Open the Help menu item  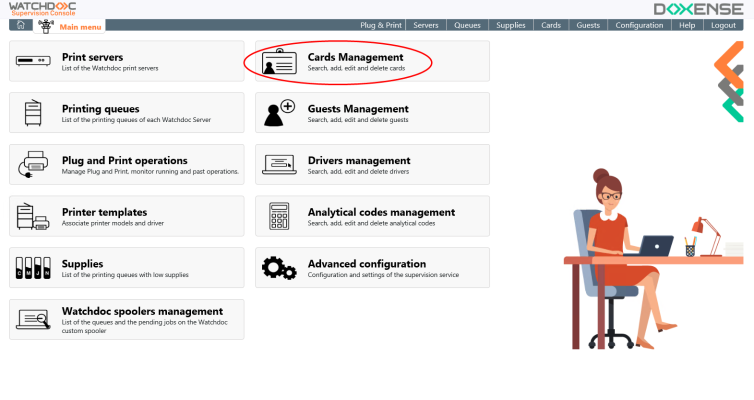[687, 25]
